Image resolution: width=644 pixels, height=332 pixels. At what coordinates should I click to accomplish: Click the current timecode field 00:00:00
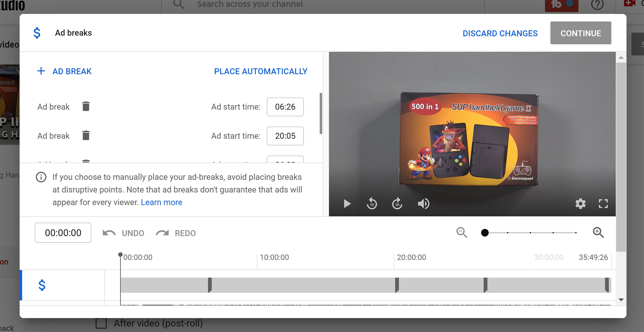[x=63, y=233]
